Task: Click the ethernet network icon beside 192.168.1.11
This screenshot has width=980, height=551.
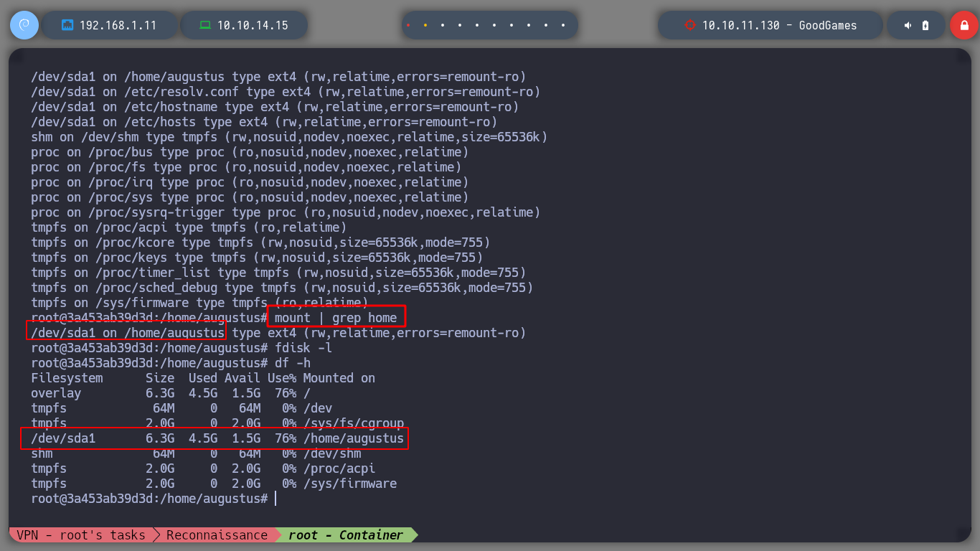Action: point(67,25)
